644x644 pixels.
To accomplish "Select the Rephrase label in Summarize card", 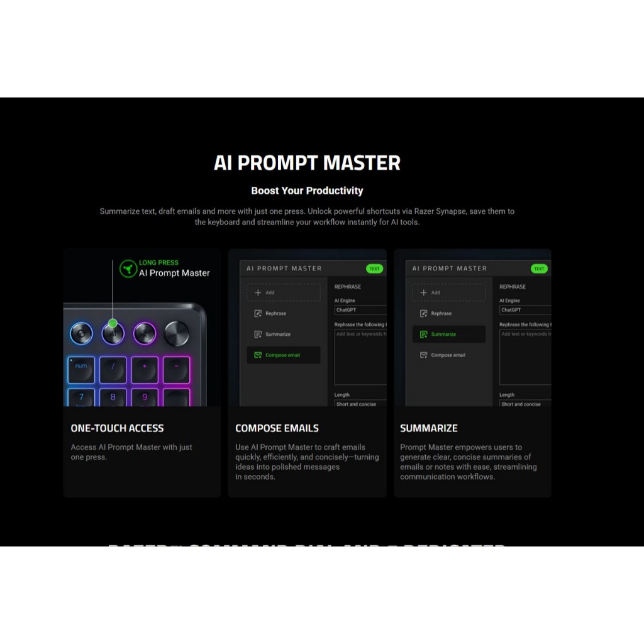I will click(x=441, y=313).
